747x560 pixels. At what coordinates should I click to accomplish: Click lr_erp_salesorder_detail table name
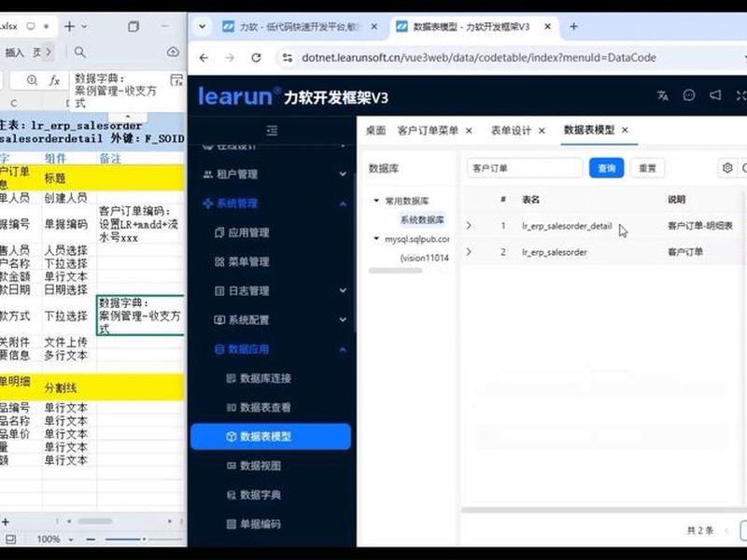[x=567, y=226]
